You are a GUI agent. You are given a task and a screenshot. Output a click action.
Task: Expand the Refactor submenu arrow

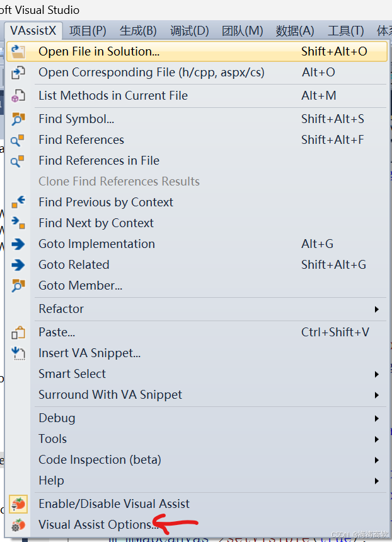[x=377, y=309]
